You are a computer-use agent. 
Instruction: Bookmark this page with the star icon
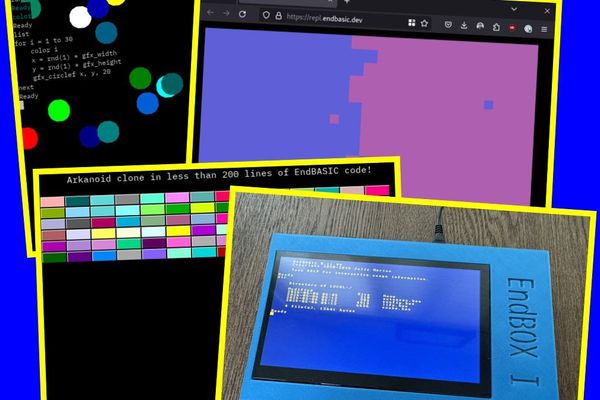[424, 23]
